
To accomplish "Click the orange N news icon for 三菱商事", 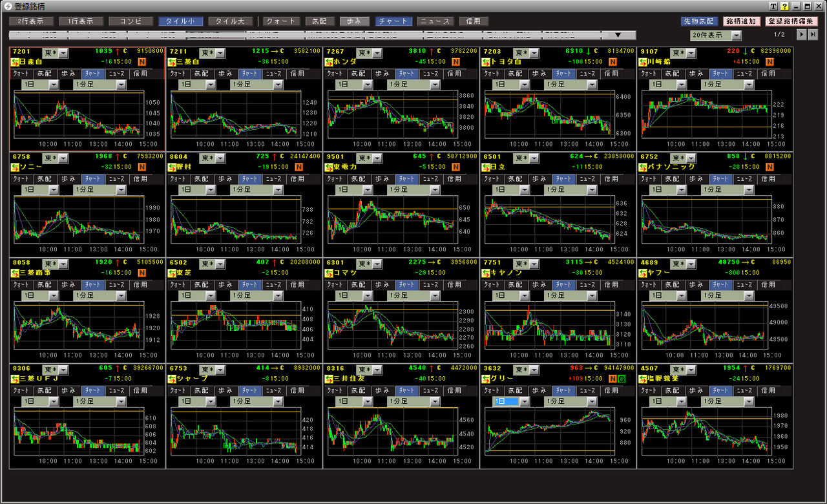I will point(142,273).
